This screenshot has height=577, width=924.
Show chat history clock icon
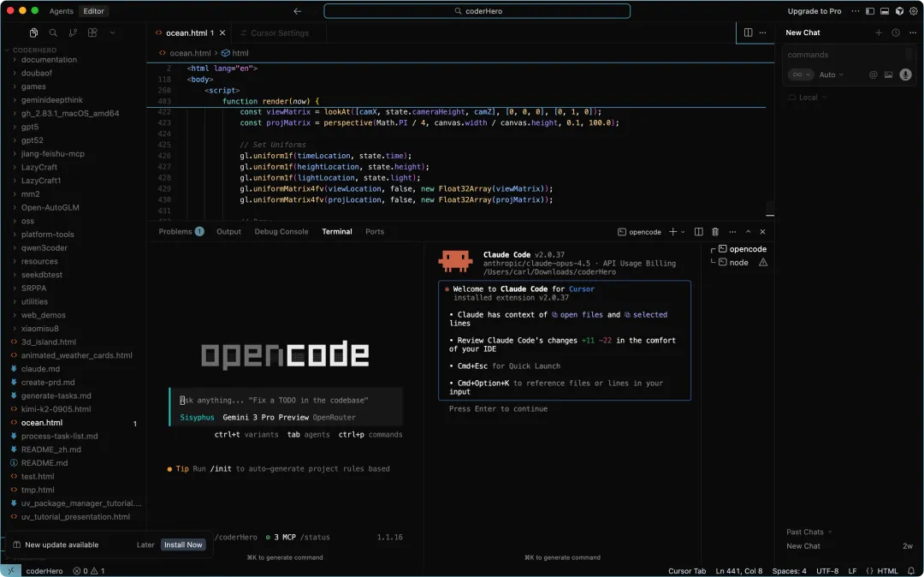point(896,33)
